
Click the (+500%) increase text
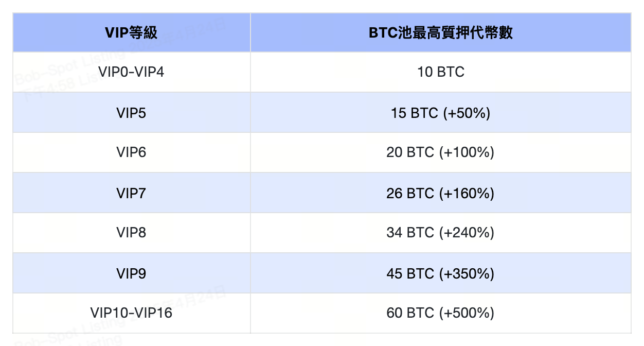pos(467,313)
